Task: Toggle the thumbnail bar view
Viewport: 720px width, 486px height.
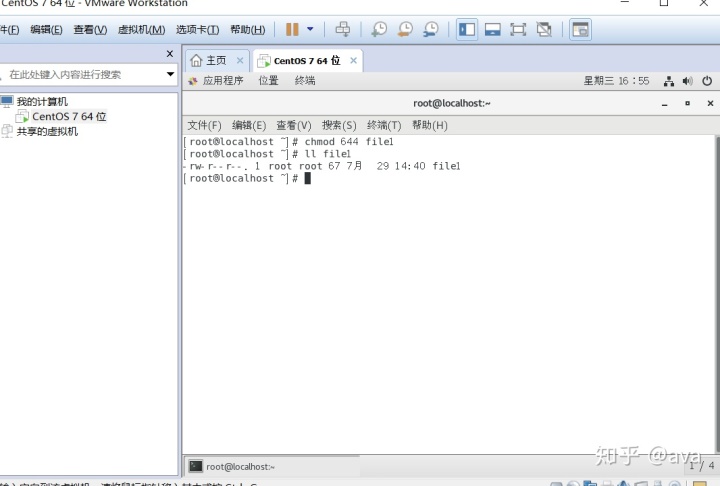Action: click(x=493, y=29)
